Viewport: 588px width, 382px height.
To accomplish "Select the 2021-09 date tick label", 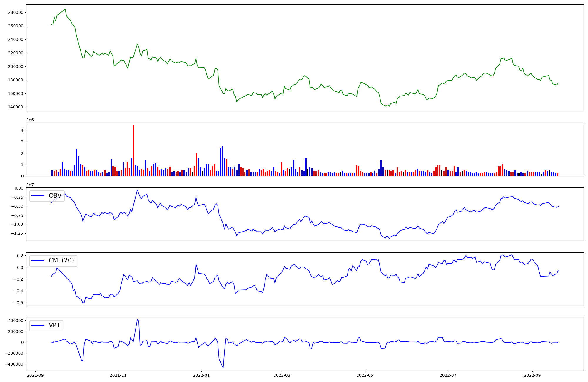I will coord(35,375).
